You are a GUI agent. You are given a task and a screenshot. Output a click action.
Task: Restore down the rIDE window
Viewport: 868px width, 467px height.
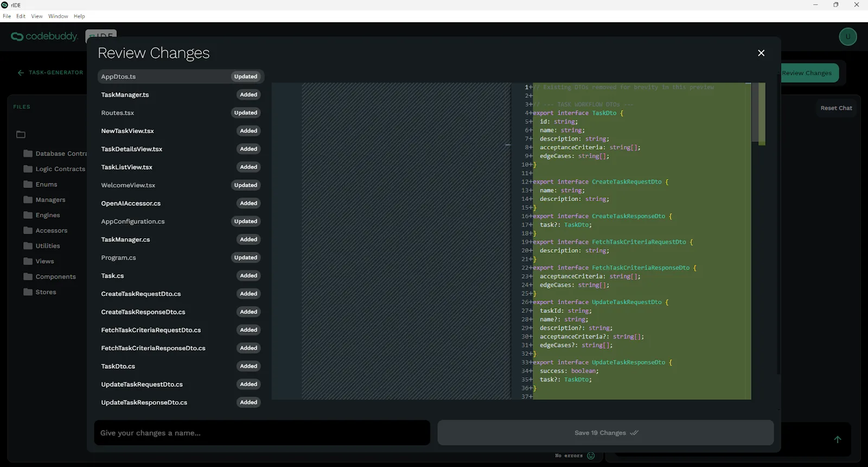836,5
